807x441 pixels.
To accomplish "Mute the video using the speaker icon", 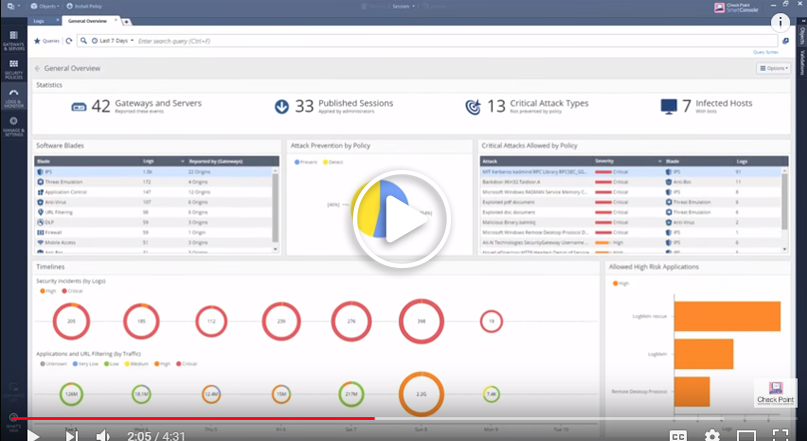I will click(x=103, y=435).
